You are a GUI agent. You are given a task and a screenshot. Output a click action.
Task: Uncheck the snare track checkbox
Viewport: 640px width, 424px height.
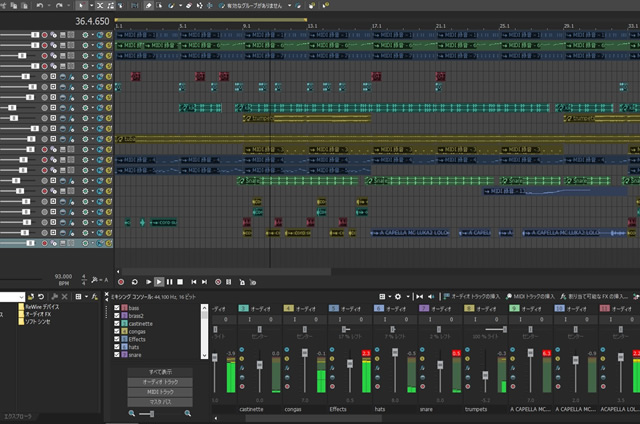coord(117,354)
